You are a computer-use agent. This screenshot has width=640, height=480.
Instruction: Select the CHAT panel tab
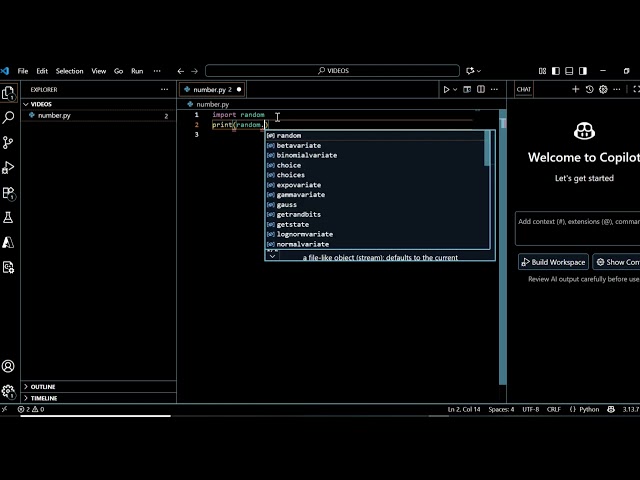click(524, 89)
